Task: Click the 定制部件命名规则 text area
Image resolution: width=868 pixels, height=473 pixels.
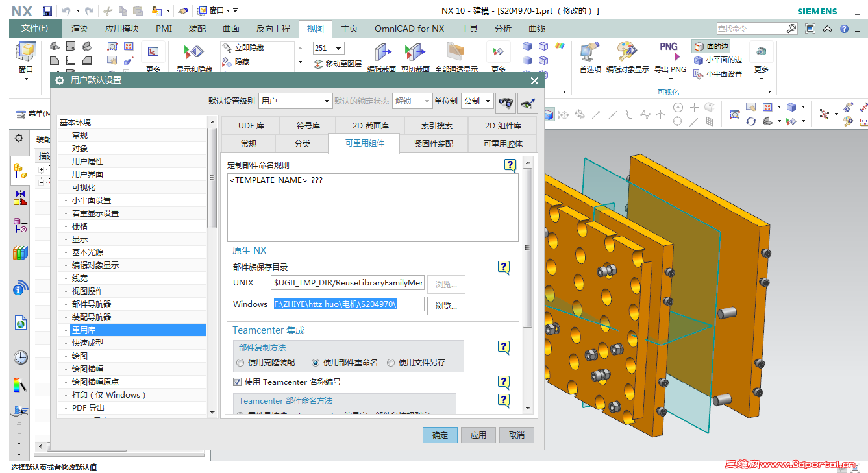Action: tap(373, 207)
